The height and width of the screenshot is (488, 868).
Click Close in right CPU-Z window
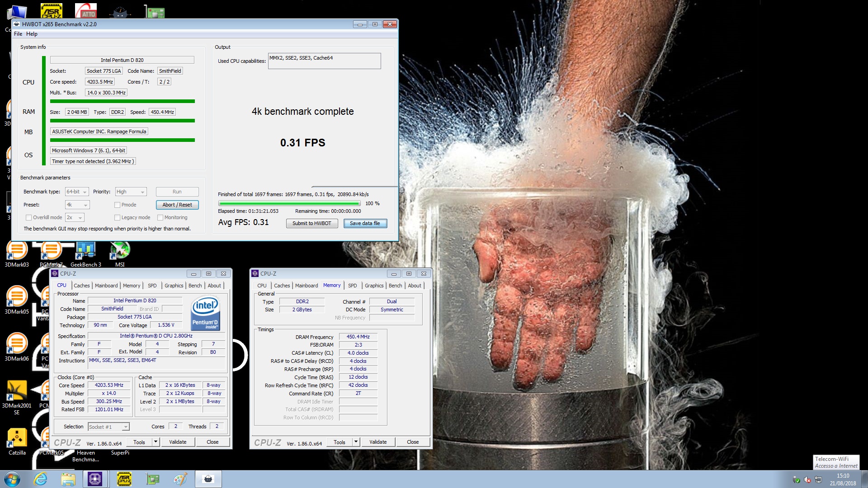coord(413,442)
